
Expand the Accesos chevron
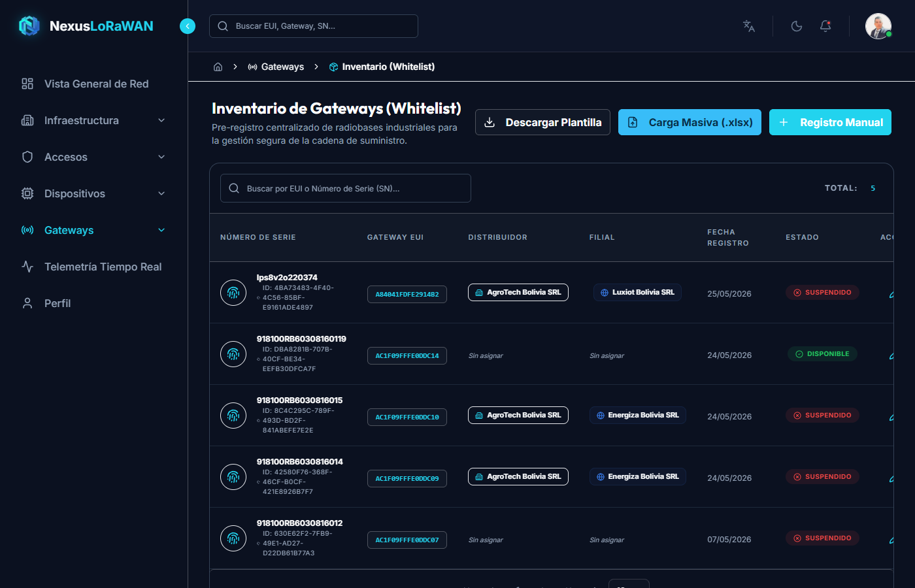[161, 157]
